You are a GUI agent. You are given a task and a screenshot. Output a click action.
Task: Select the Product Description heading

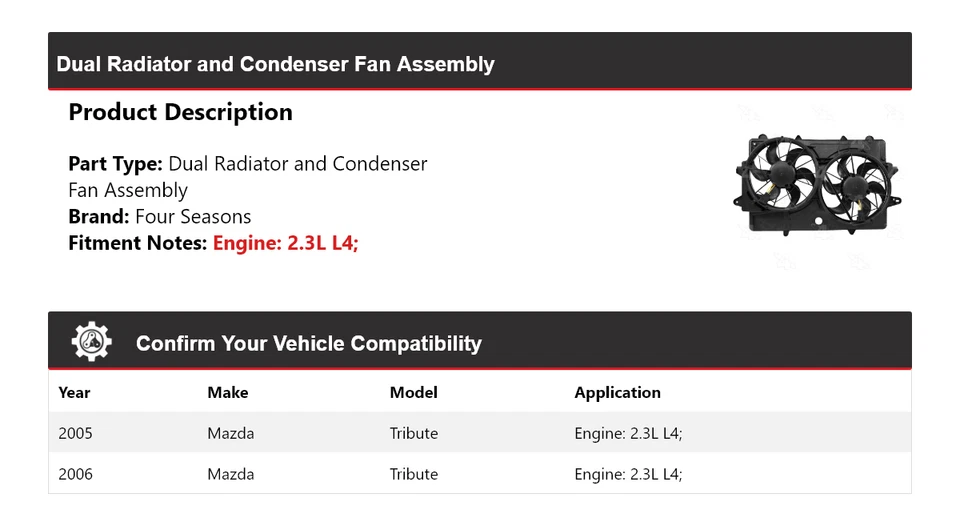(x=180, y=112)
